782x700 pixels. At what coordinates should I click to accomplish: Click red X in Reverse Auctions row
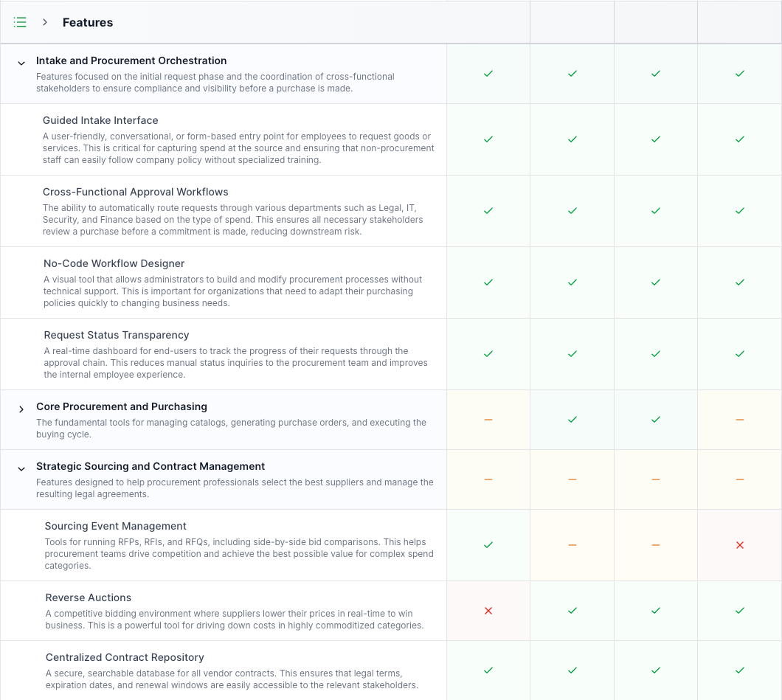point(488,611)
